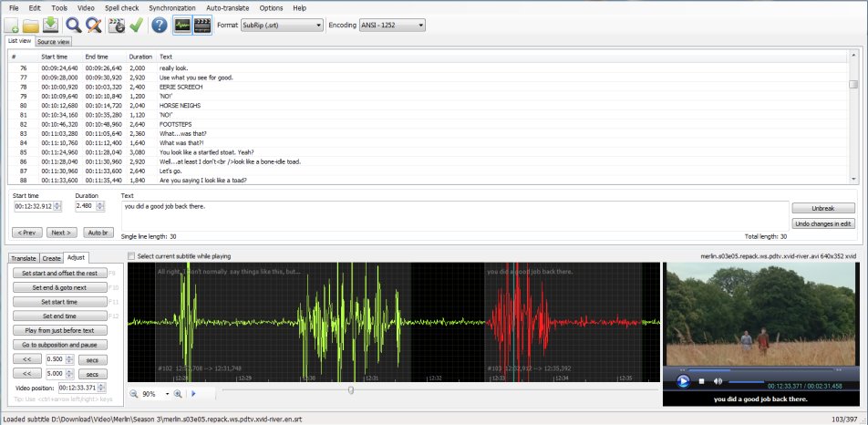Open Find with the magnifier icon
Viewport: 868px width, 425px height.
[73, 26]
